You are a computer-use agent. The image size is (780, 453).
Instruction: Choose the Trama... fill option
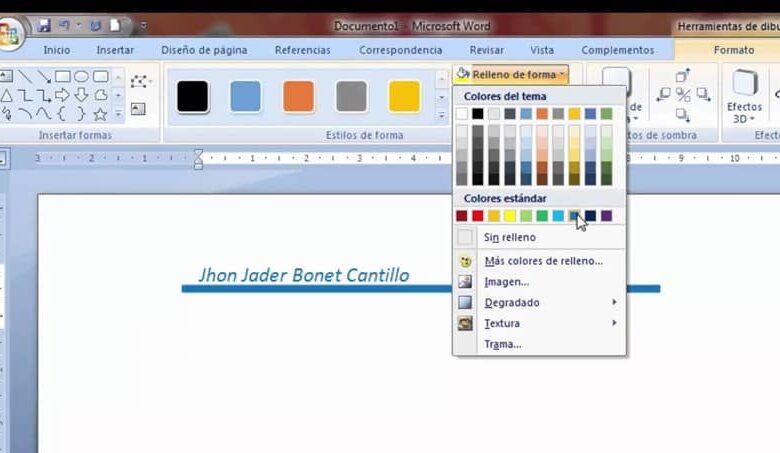pos(540,344)
